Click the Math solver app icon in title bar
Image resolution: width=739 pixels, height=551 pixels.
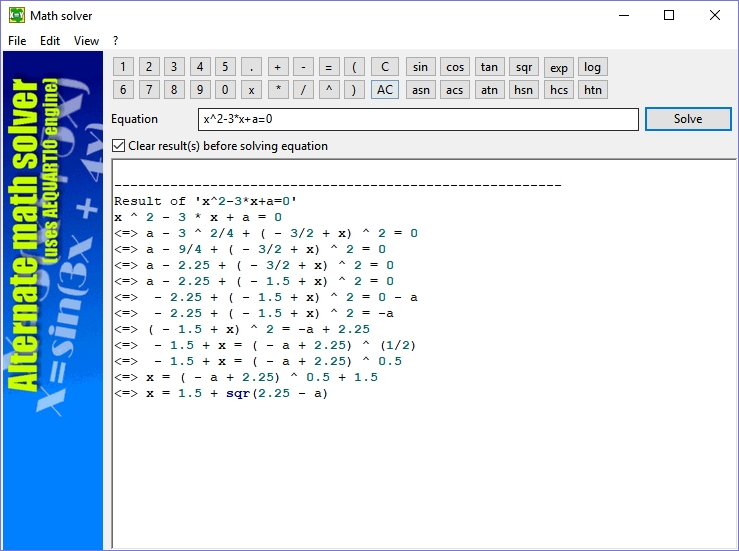[x=16, y=15]
